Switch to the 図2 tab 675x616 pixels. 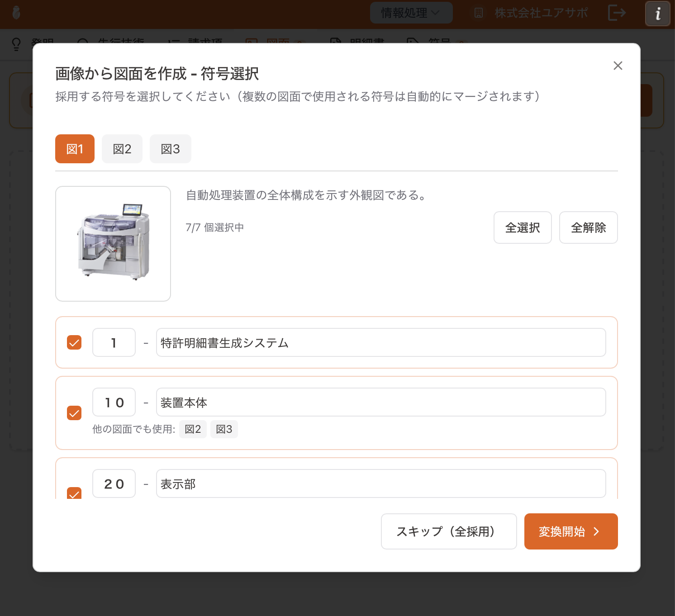[x=122, y=149]
